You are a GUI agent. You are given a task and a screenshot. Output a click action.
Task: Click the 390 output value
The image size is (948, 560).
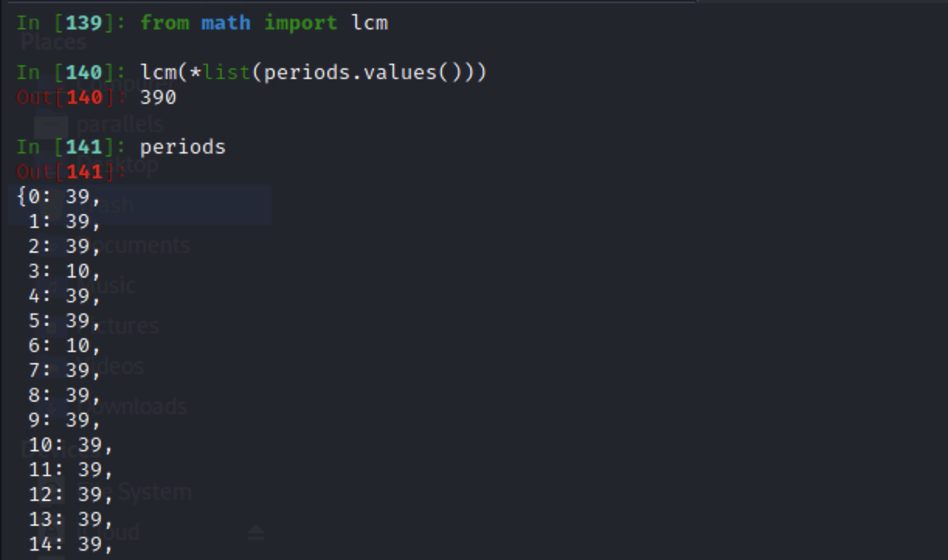[x=158, y=97]
